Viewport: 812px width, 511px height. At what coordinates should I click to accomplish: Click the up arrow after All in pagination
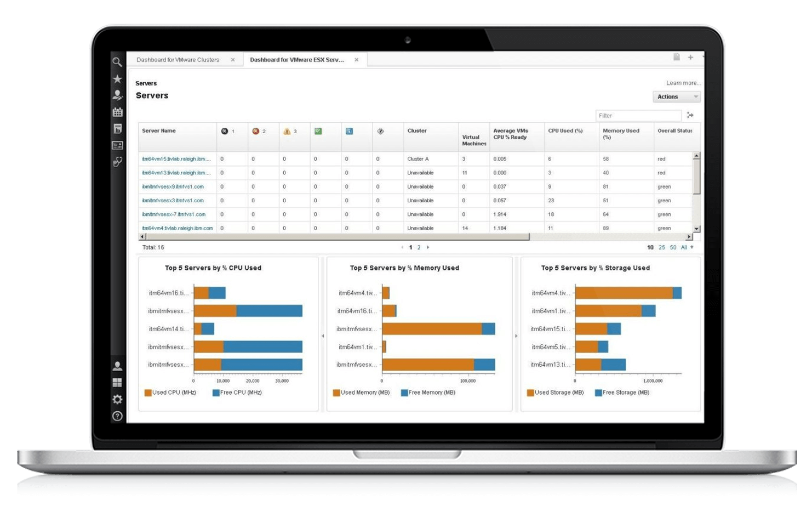(x=692, y=247)
